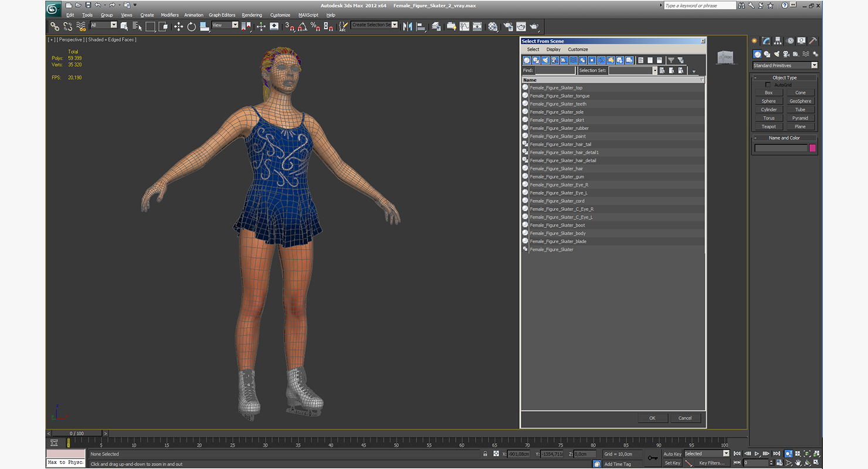
Task: Toggle Display Bone Objects filter in dialog
Action: pos(601,60)
